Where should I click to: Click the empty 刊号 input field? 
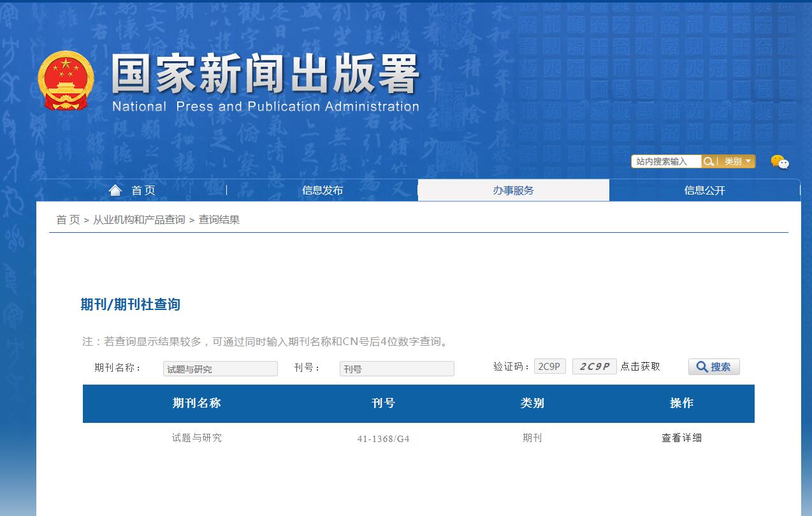pyautogui.click(x=396, y=368)
